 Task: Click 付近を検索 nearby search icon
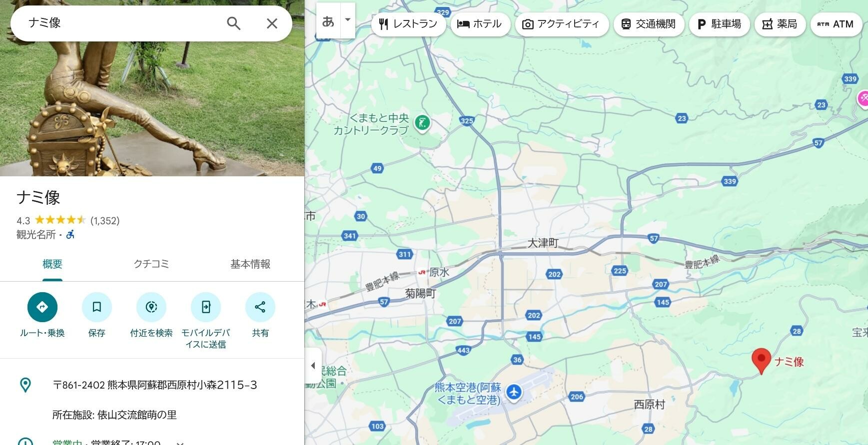click(151, 307)
